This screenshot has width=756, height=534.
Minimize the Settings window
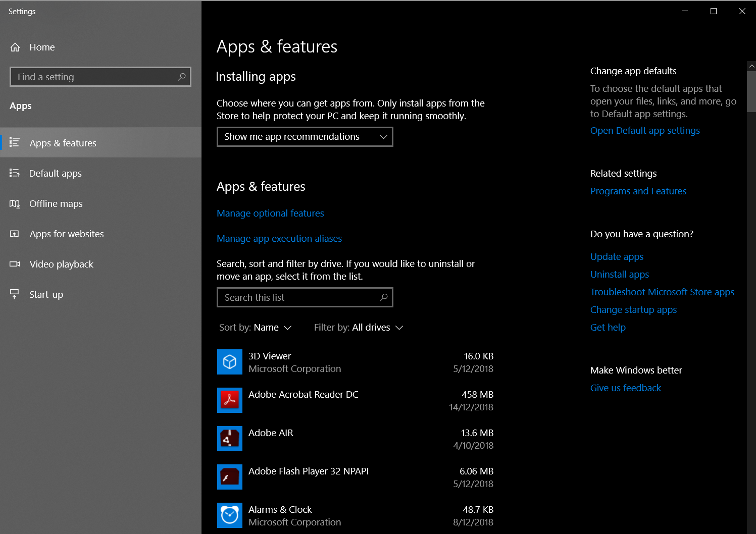click(685, 11)
